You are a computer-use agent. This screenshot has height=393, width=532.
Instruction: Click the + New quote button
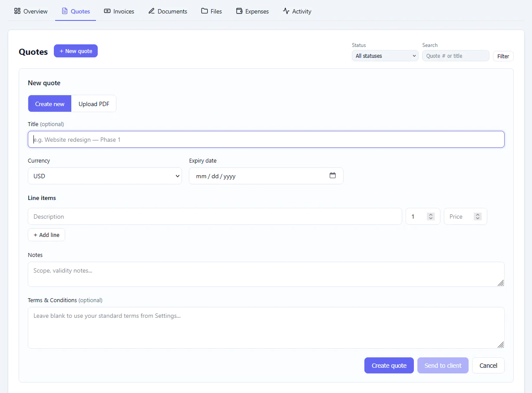(x=76, y=51)
